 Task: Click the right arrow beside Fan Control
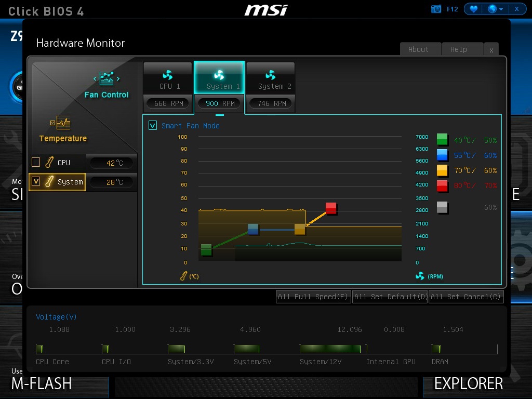point(118,79)
